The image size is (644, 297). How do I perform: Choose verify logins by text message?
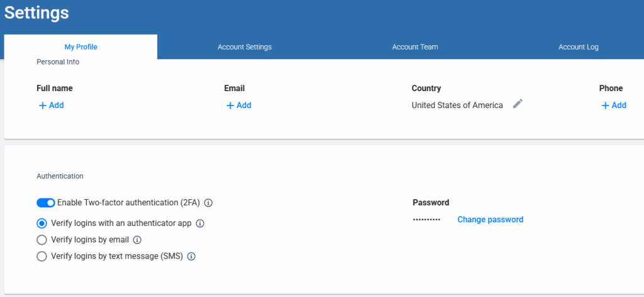[x=42, y=256]
